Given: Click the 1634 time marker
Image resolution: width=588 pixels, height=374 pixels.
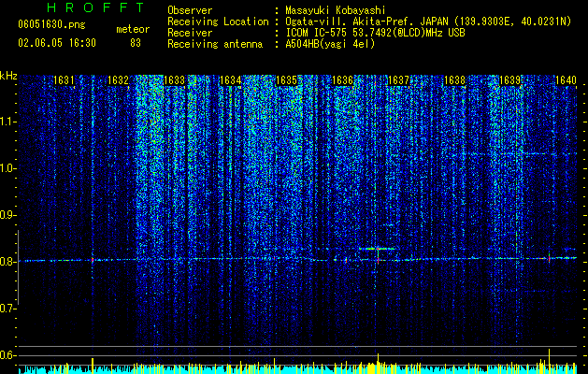Looking at the screenshot, I should [x=230, y=80].
